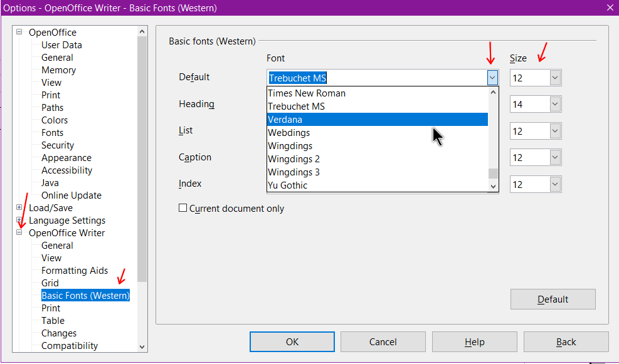Click the Default size 12 field
This screenshot has width=619, height=364.
coord(530,78)
